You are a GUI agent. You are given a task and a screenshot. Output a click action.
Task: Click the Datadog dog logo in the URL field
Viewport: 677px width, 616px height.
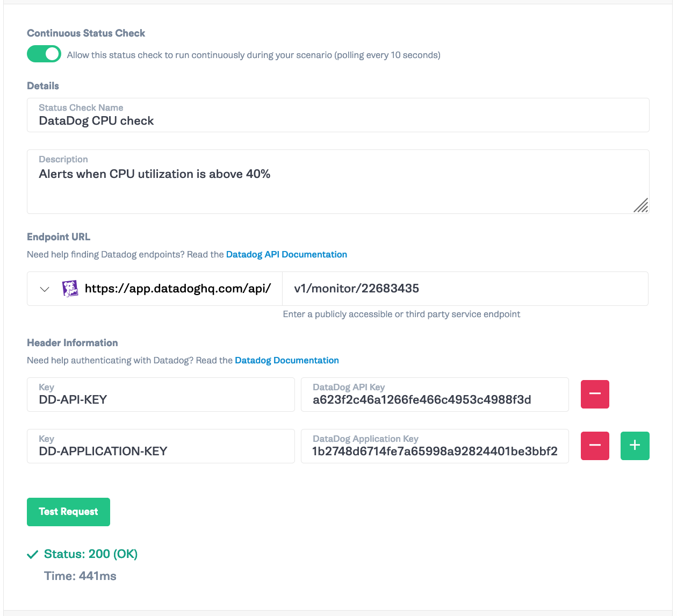(70, 288)
